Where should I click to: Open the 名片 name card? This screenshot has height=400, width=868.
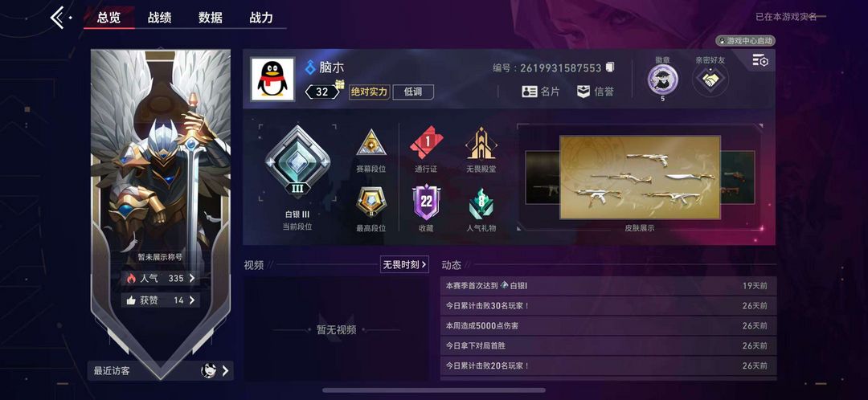540,92
